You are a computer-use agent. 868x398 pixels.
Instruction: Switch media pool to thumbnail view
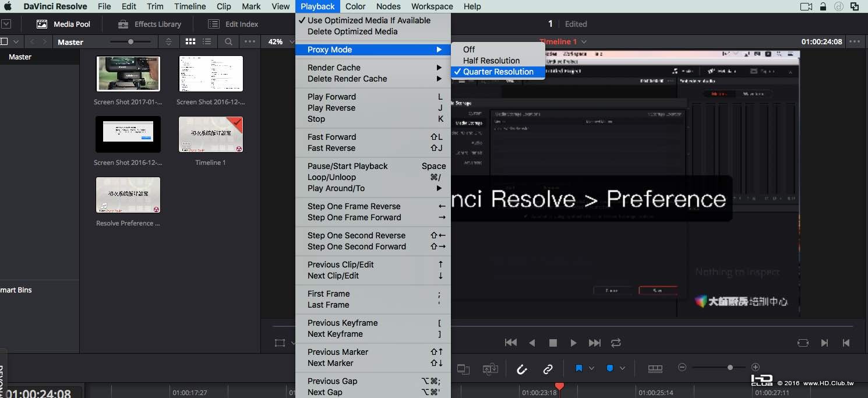(190, 42)
